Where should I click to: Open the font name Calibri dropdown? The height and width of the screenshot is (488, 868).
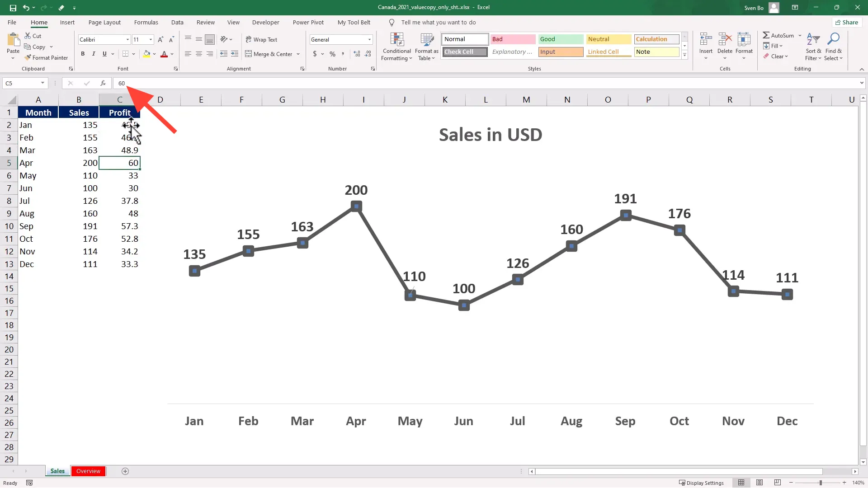(127, 40)
